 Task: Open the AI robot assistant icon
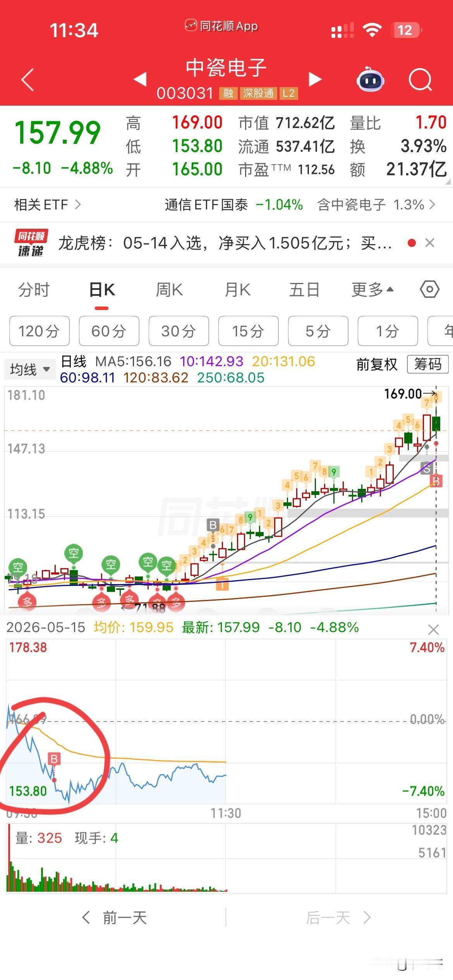[x=370, y=79]
